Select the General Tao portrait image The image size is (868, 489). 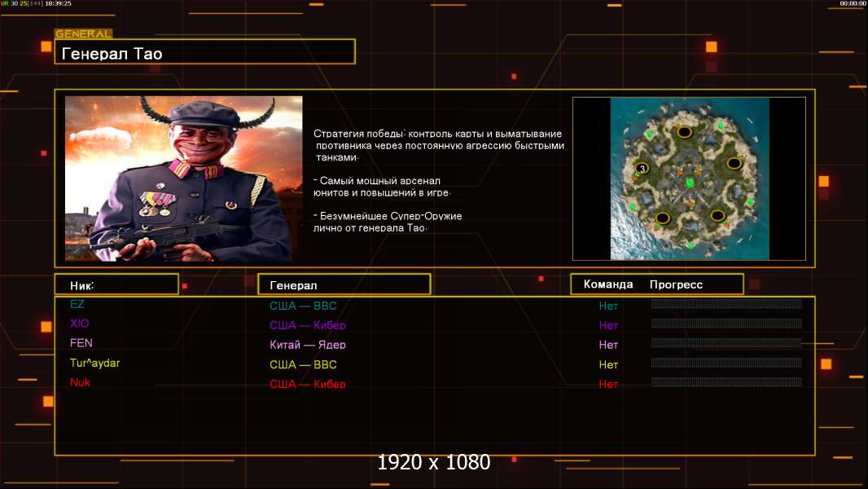pos(184,178)
